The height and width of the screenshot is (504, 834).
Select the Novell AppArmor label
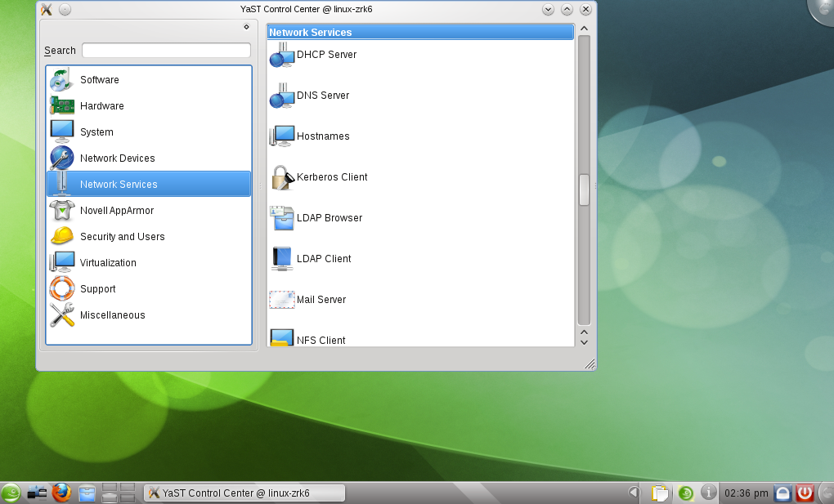tap(117, 210)
